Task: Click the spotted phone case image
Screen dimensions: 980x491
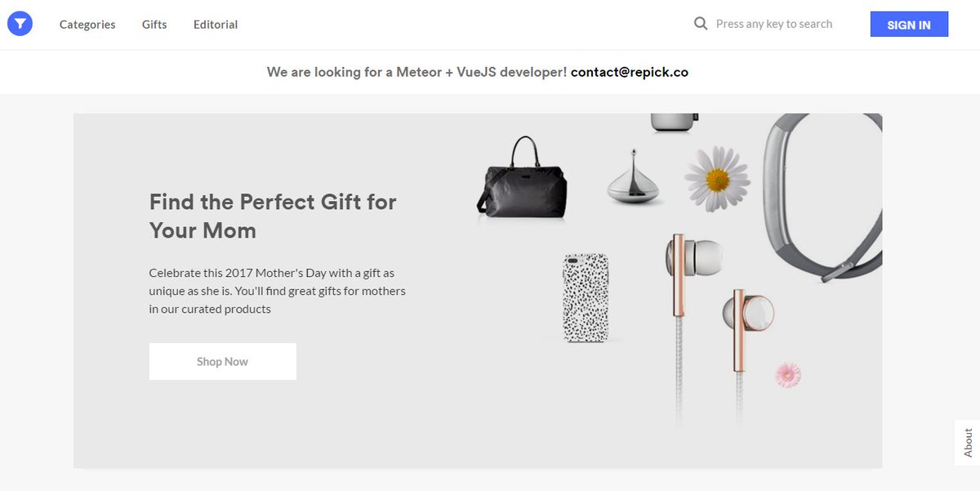Action: coord(586,298)
